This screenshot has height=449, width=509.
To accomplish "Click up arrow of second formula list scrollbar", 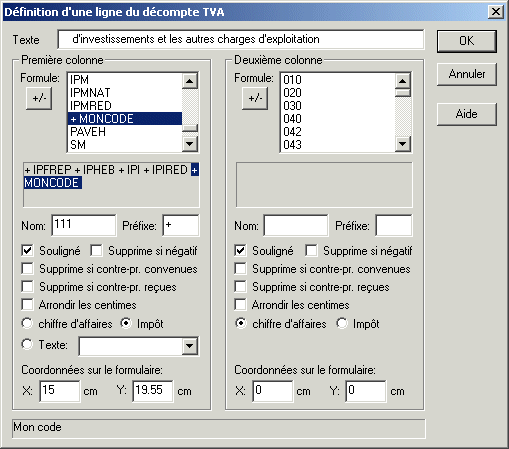I will [x=403, y=81].
